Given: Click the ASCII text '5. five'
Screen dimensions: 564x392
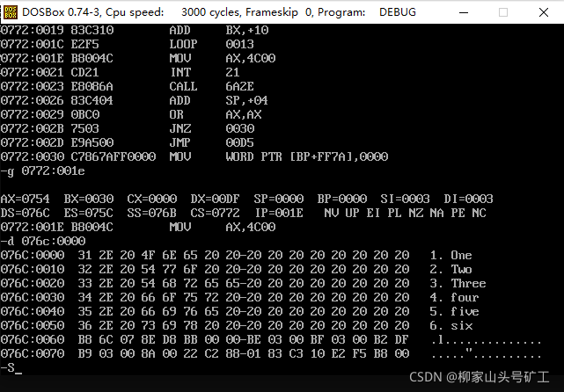Looking at the screenshot, I should [x=454, y=311].
